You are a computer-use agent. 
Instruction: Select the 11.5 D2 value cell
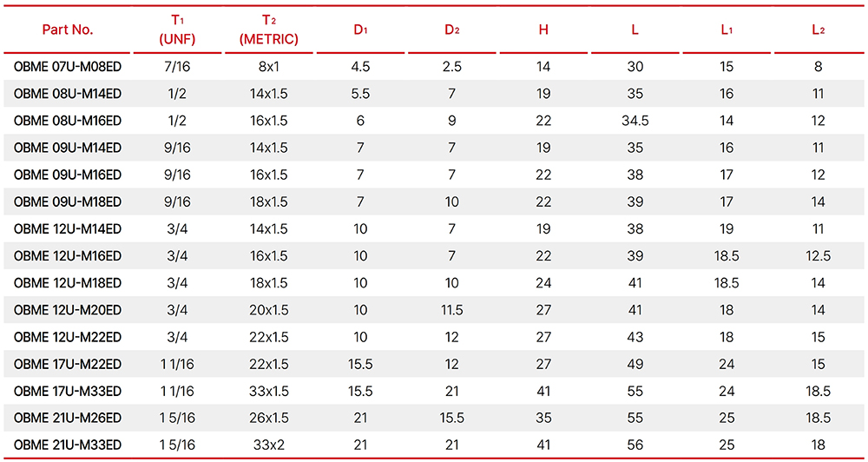click(x=451, y=310)
